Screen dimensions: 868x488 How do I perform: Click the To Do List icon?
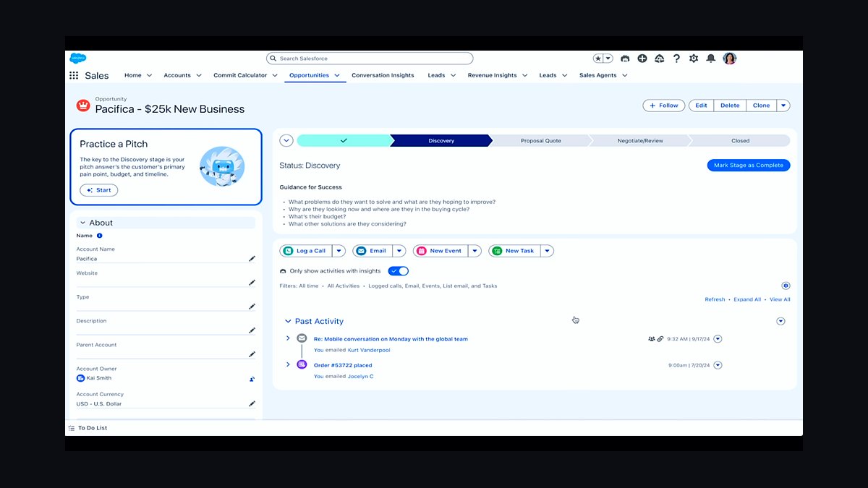(x=71, y=428)
